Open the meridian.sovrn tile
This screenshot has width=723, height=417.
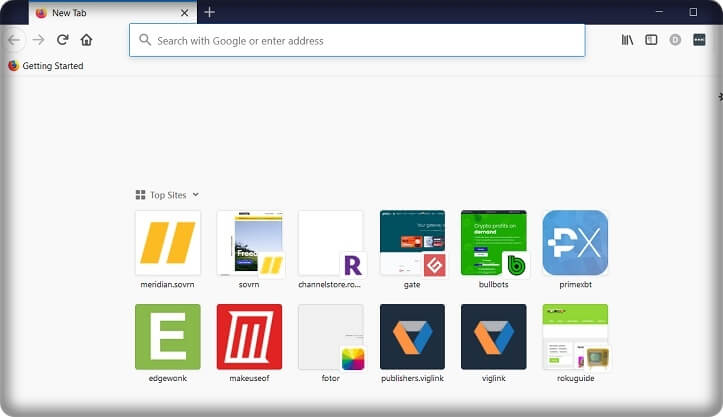pos(168,243)
